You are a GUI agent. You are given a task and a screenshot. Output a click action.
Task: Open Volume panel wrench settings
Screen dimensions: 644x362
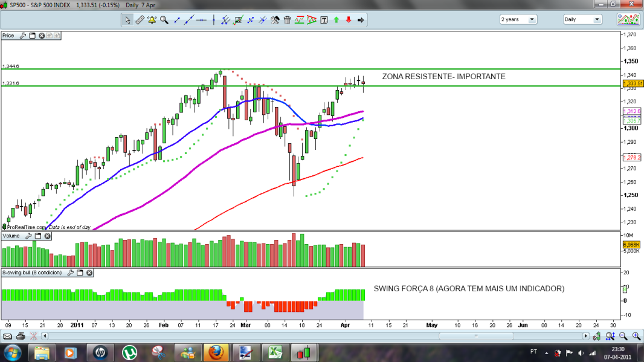click(x=28, y=236)
